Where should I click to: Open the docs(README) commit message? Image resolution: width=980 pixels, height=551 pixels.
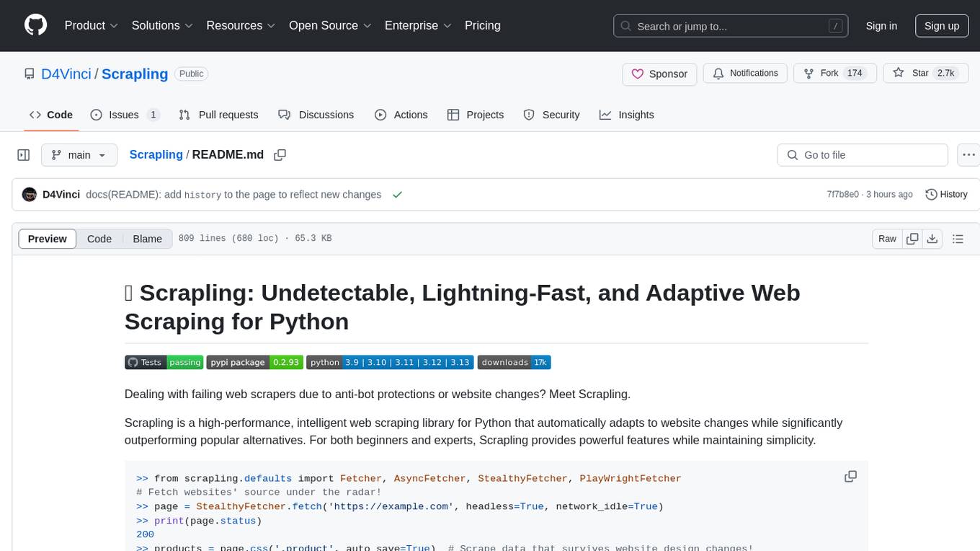[233, 195]
